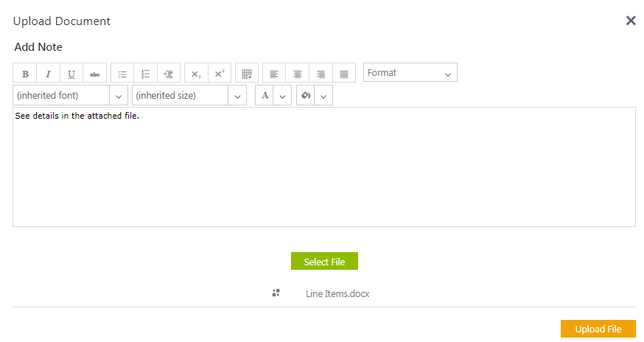Close the Upload Document dialog
644x342 pixels.
(x=631, y=21)
